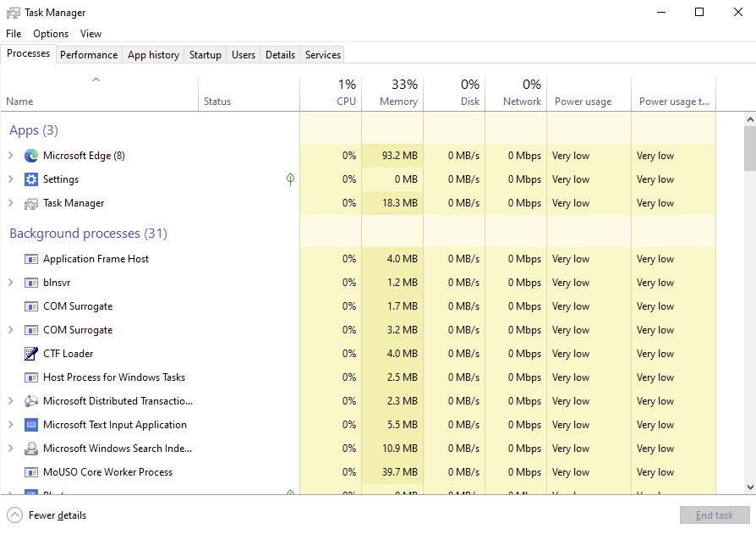This screenshot has height=534, width=756.
Task: Click the Task Manager process icon
Action: click(30, 204)
